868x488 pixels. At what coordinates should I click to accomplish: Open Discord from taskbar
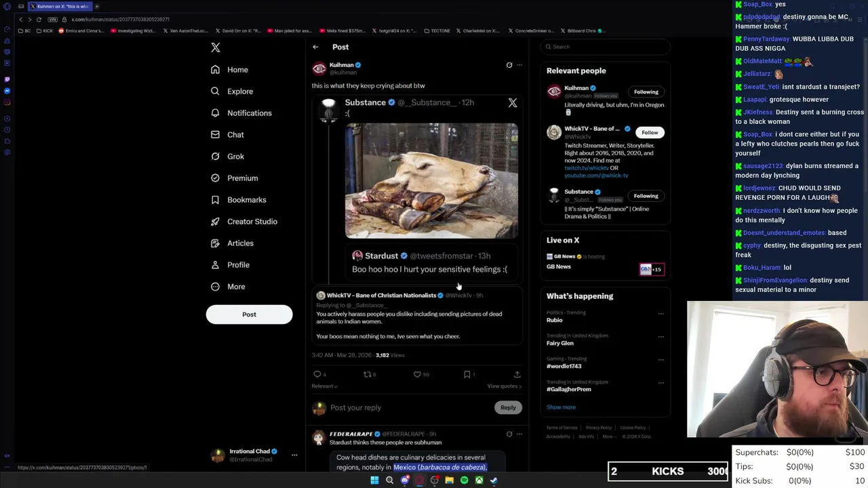pyautogui.click(x=405, y=481)
